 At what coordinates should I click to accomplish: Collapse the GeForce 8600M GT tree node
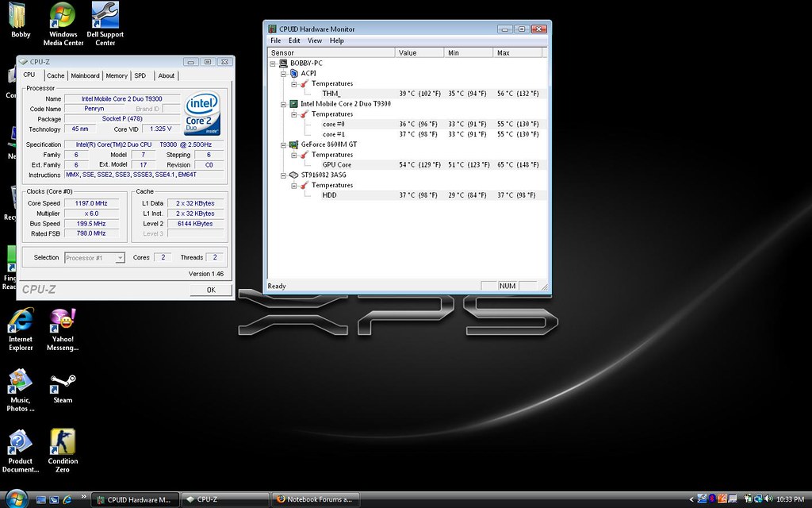pos(283,144)
